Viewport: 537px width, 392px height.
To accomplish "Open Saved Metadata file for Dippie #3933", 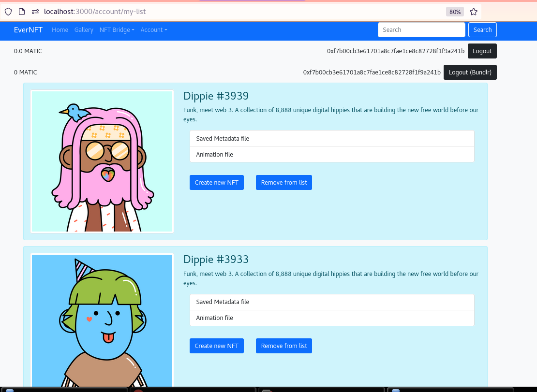I will (332, 302).
